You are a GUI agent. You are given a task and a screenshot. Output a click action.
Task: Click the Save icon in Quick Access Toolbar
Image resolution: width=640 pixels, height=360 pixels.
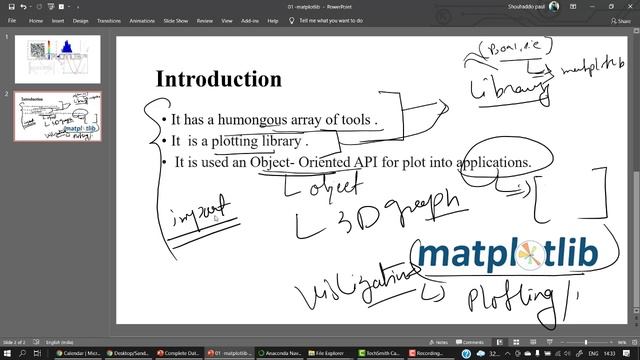(11, 7)
